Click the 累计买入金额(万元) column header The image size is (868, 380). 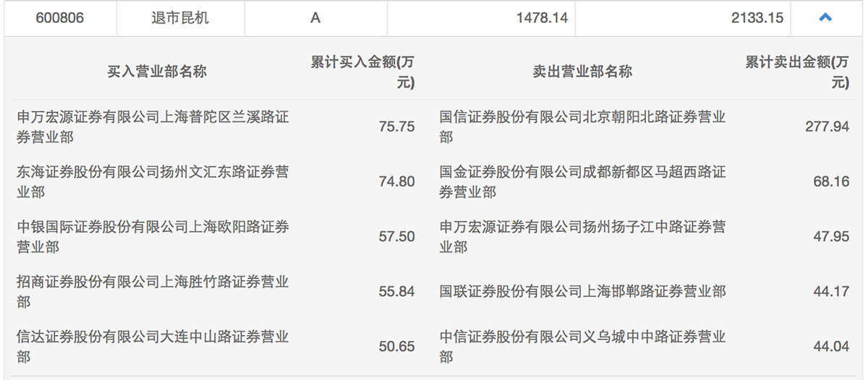[x=363, y=72]
